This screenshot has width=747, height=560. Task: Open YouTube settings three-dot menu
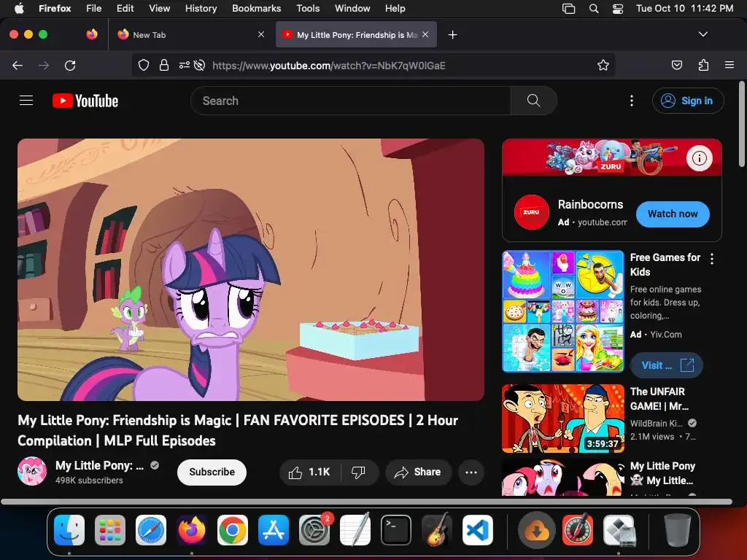[x=632, y=101]
